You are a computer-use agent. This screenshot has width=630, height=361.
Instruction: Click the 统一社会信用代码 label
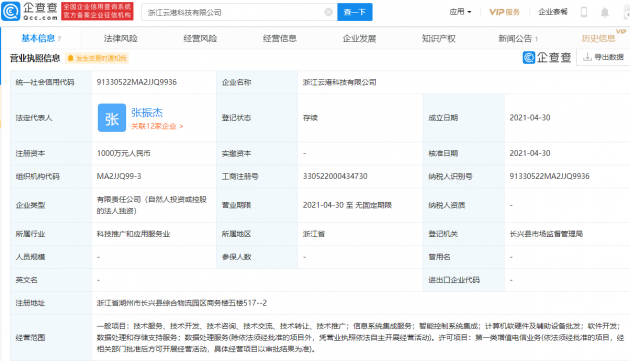pos(45,82)
